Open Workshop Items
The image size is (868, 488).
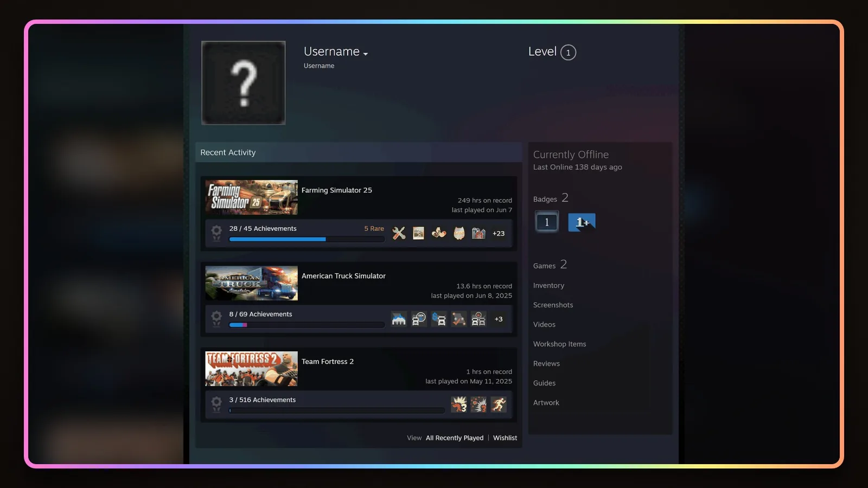[559, 344]
